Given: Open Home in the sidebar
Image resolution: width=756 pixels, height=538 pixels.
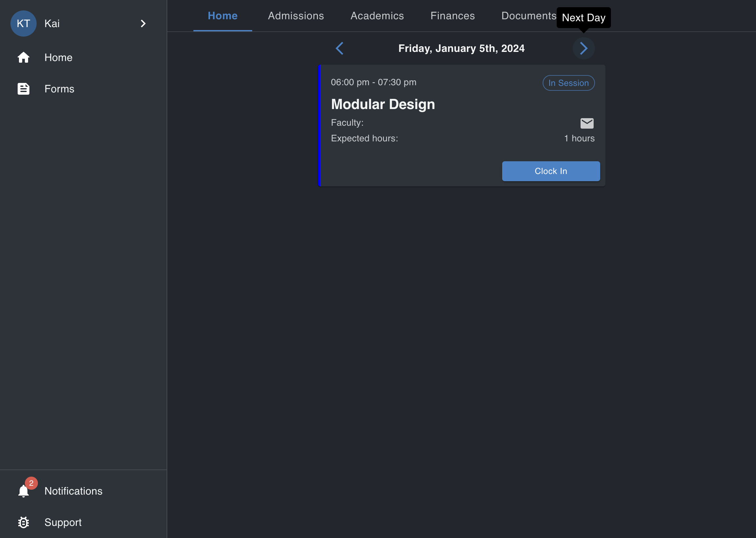Looking at the screenshot, I should click(x=83, y=58).
